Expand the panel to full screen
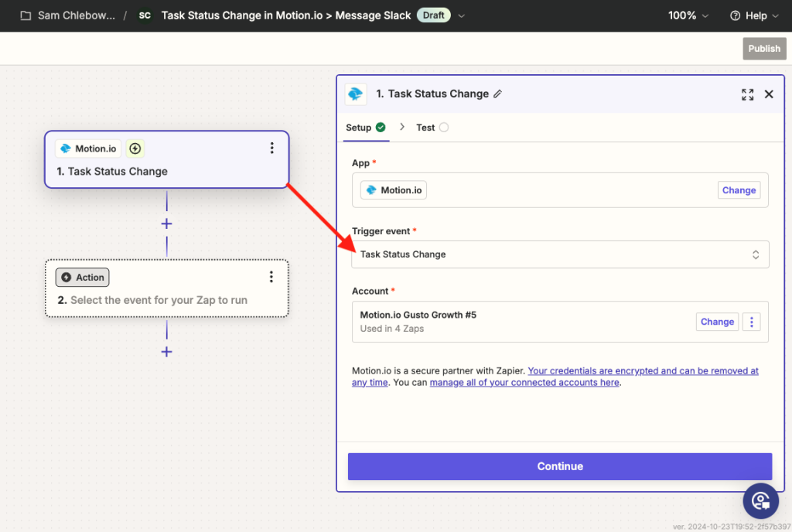This screenshot has height=532, width=792. point(748,94)
